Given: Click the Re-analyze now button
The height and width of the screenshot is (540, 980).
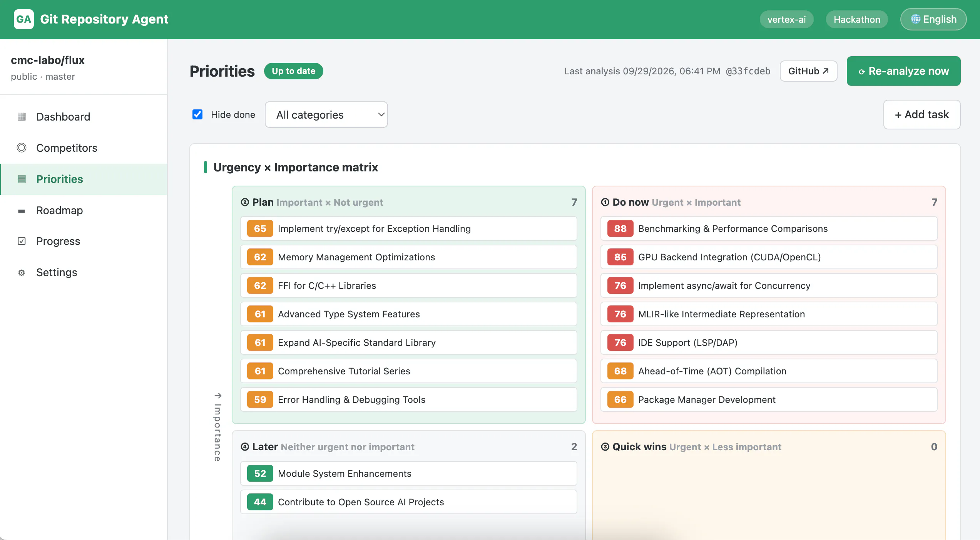Looking at the screenshot, I should [903, 71].
